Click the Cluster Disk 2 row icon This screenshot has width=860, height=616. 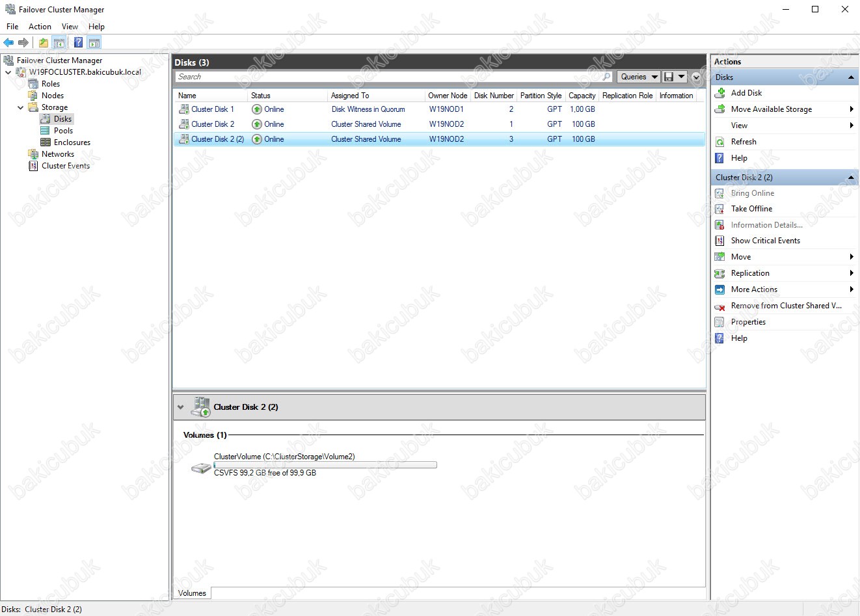(184, 124)
